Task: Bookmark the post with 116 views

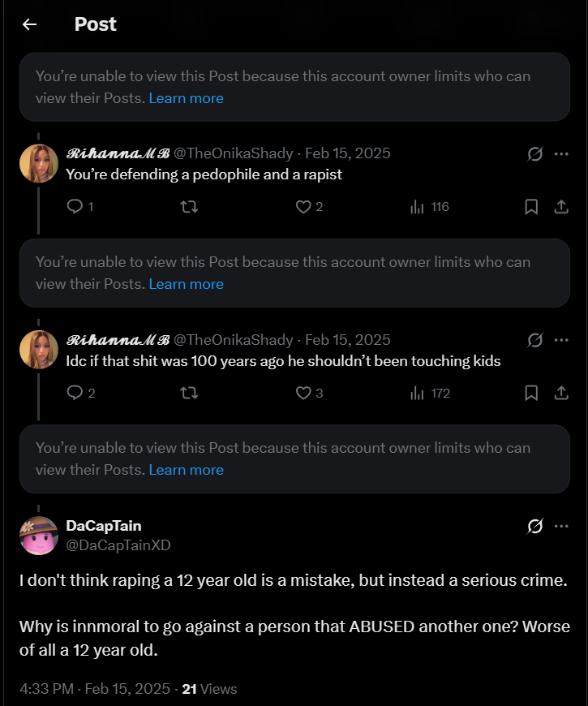Action: point(531,207)
